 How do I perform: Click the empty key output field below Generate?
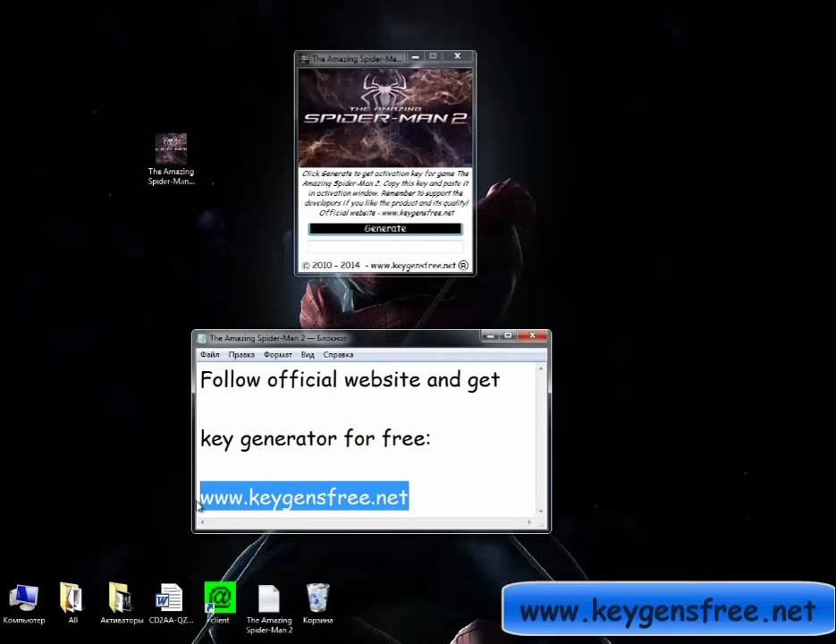click(x=385, y=247)
